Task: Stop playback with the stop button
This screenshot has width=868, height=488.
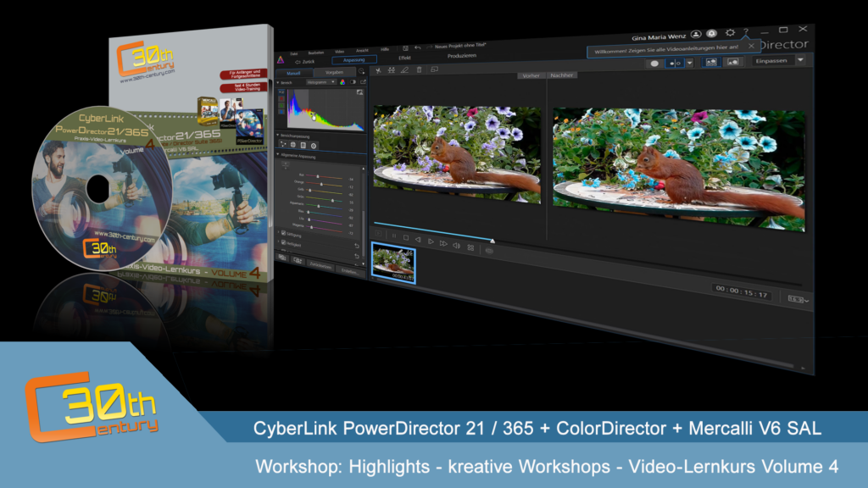Action: point(406,238)
